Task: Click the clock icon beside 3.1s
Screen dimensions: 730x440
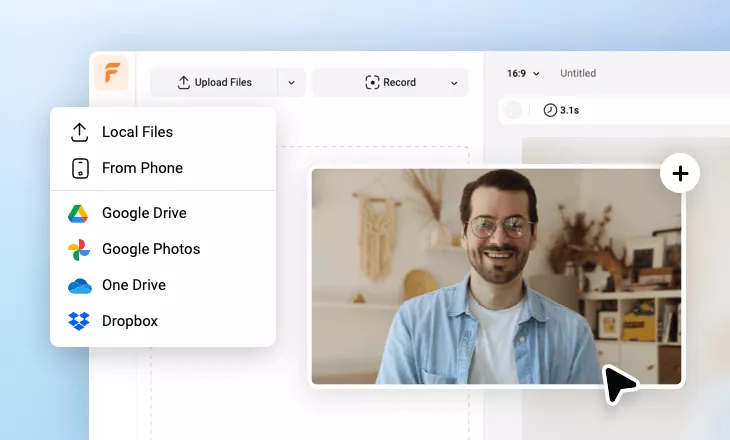Action: [550, 110]
